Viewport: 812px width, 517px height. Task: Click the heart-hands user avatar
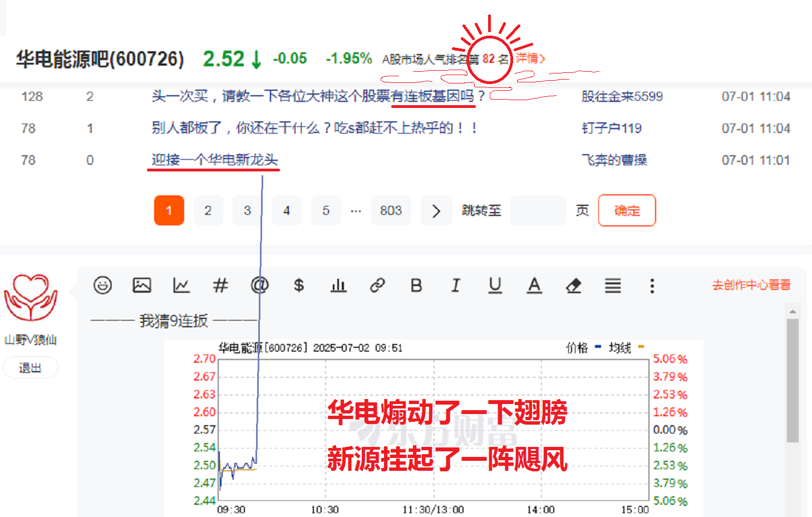[x=31, y=298]
